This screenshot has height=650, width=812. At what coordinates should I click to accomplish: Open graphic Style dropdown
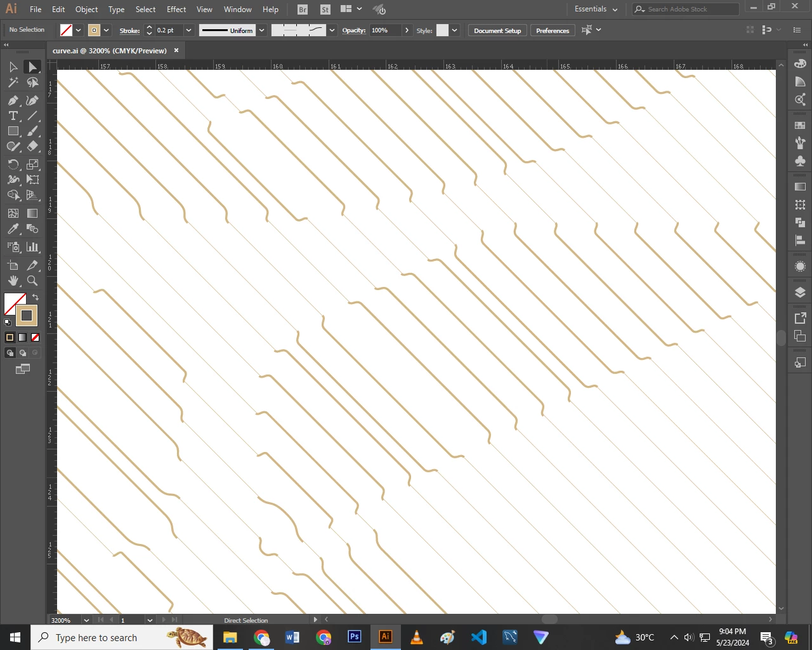(454, 30)
